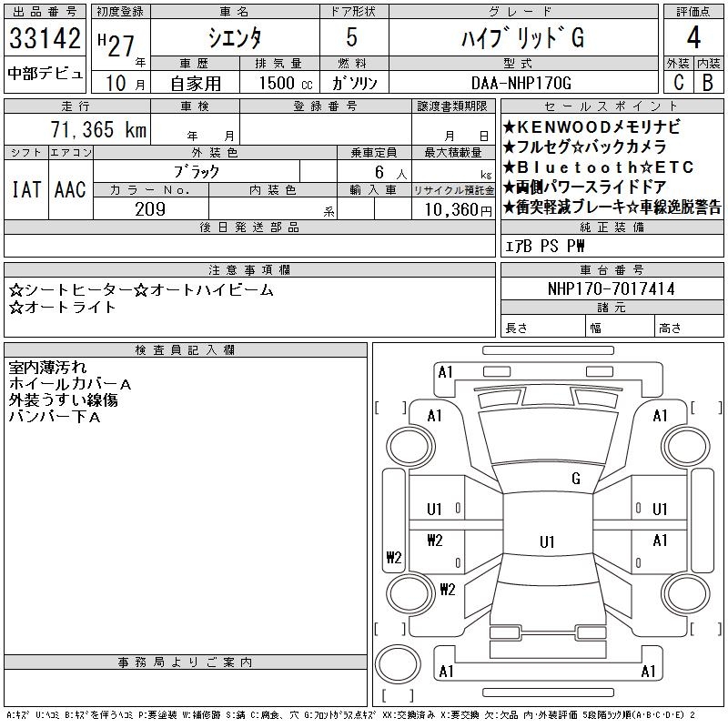Click the spare tire circle beside rear bumper
The image size is (728, 728).
398,663
